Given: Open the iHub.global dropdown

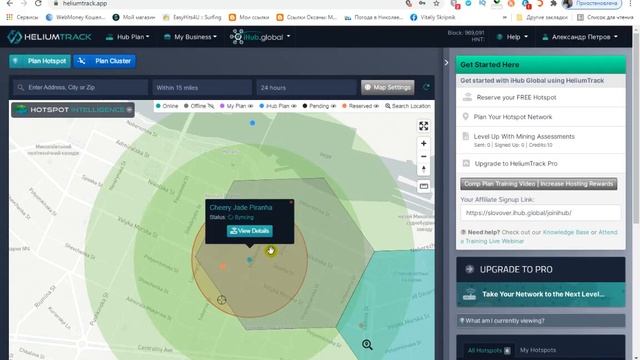Looking at the screenshot, I should tap(260, 37).
